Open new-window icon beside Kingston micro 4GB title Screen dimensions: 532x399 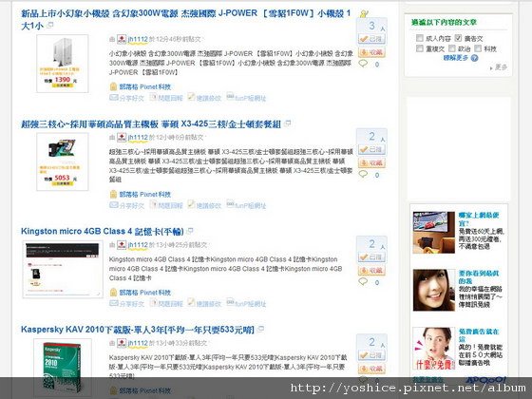coord(190,231)
